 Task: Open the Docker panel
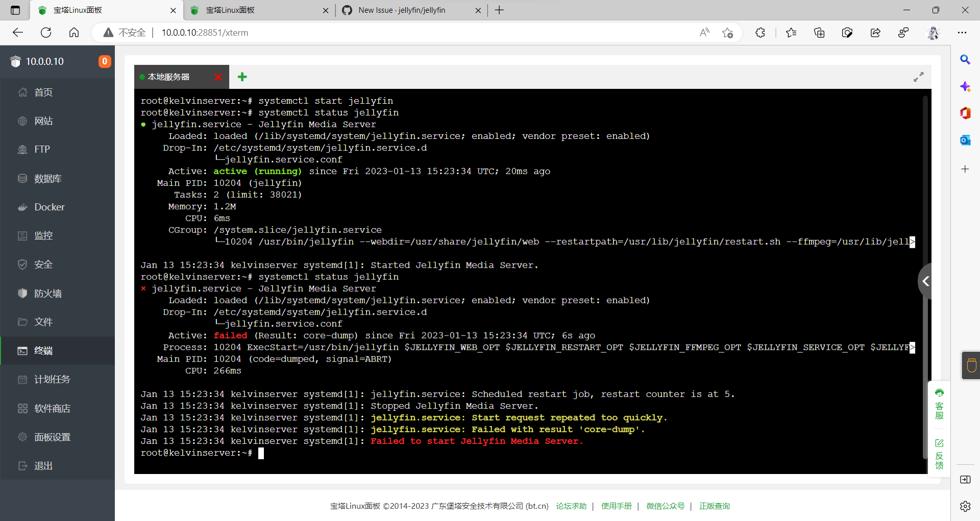tap(48, 207)
